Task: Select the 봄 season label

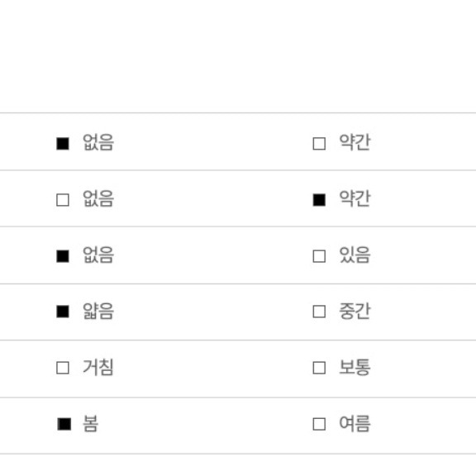Action: coord(90,423)
